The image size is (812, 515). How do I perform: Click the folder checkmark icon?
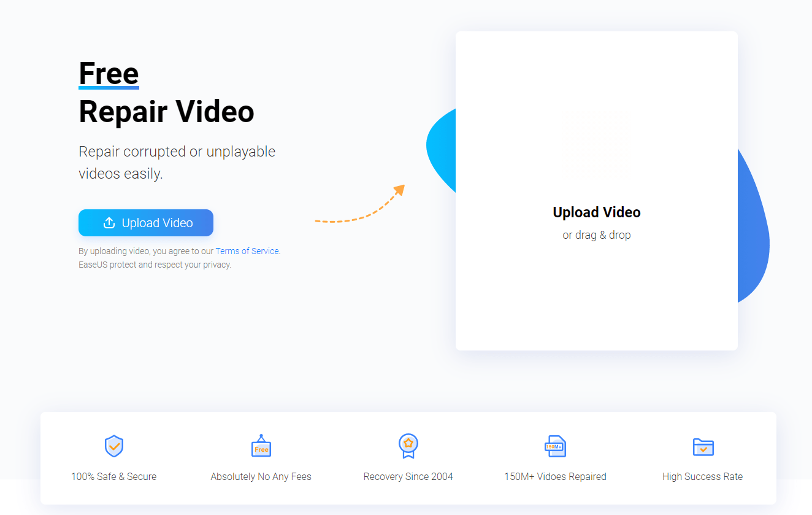703,446
